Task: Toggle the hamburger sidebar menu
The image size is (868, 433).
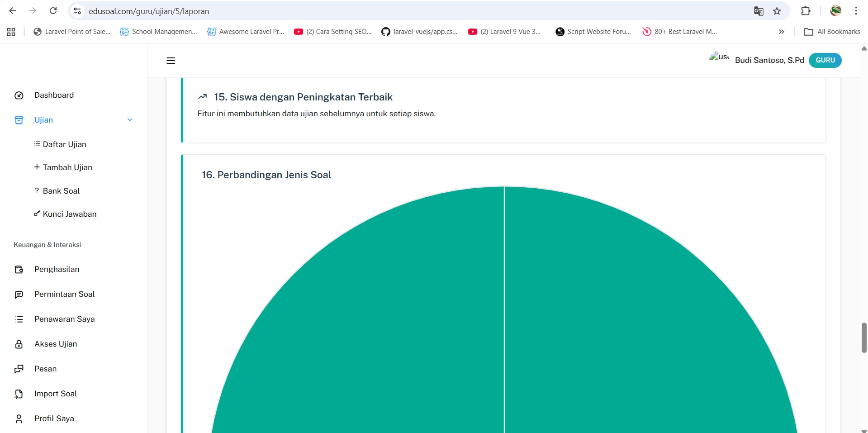Action: coord(171,61)
